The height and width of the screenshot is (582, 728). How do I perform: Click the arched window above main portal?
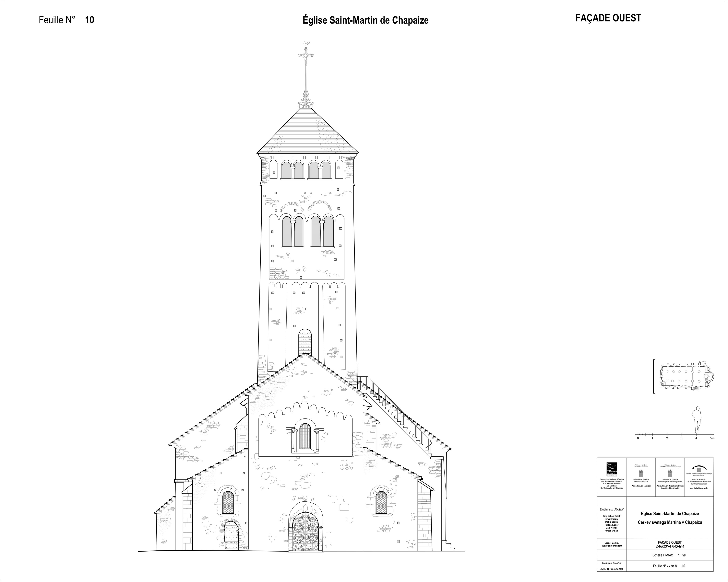click(305, 436)
